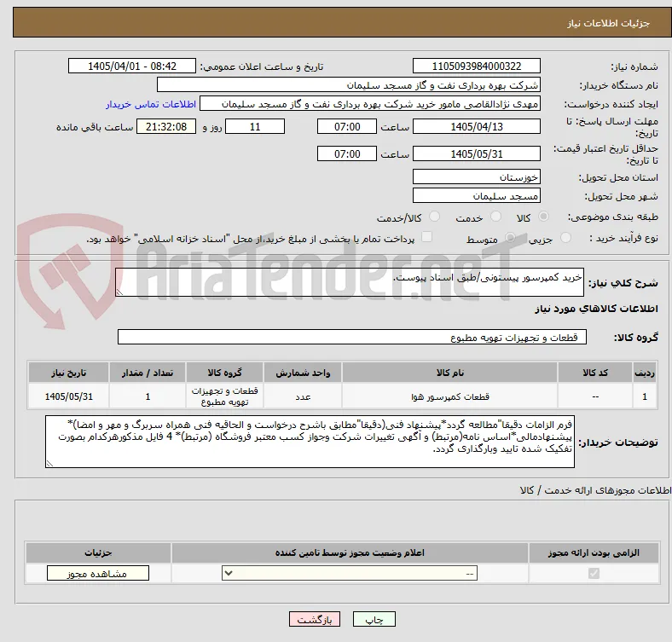
Task: Click the جزئیات اطلاعات نیاز page header
Action: 609,23
